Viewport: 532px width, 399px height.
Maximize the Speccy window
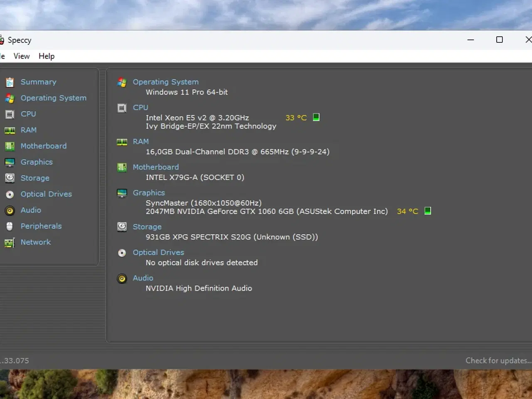[x=500, y=40]
